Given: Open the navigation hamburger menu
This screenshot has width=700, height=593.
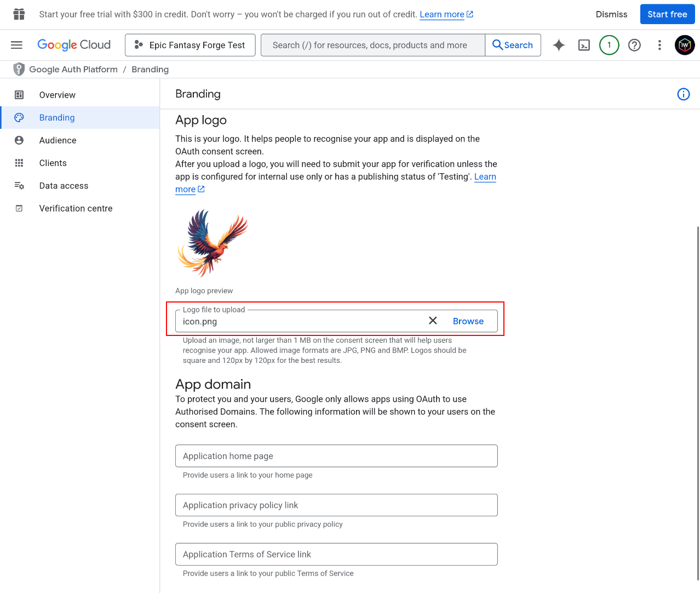Looking at the screenshot, I should pyautogui.click(x=16, y=45).
